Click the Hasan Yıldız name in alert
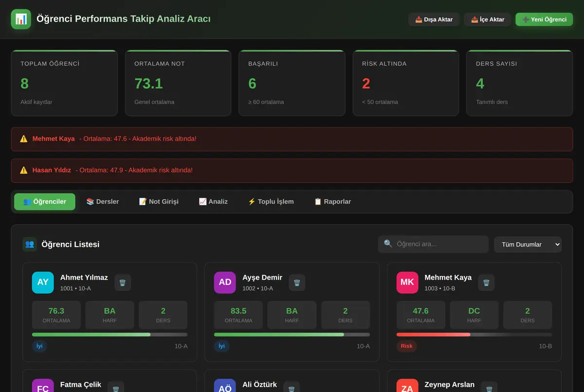 coord(52,170)
